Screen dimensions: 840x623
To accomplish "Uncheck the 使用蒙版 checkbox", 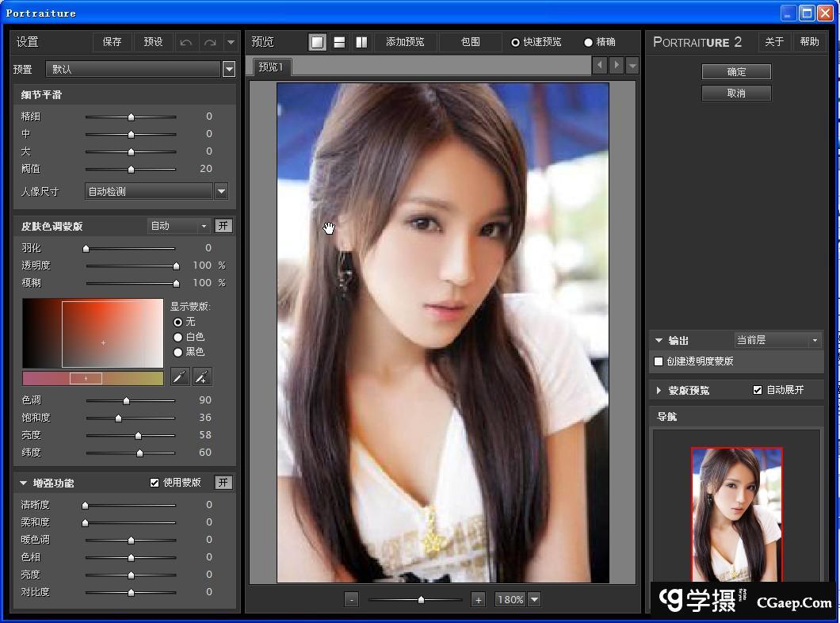I will click(155, 483).
